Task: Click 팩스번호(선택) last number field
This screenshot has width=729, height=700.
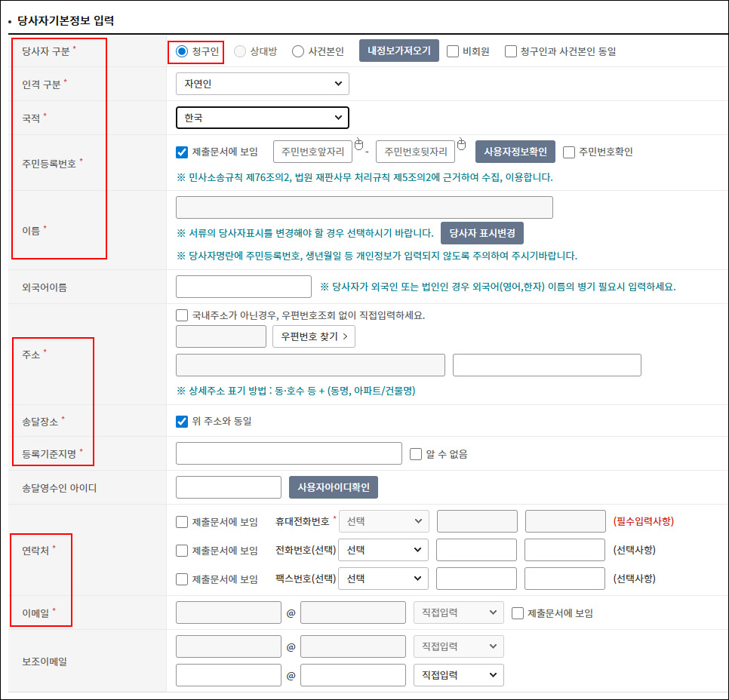Action: point(564,579)
